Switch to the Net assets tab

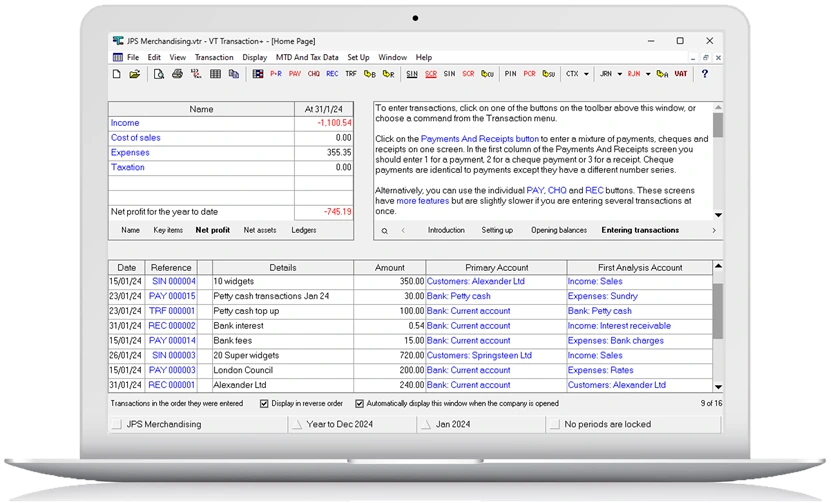260,230
